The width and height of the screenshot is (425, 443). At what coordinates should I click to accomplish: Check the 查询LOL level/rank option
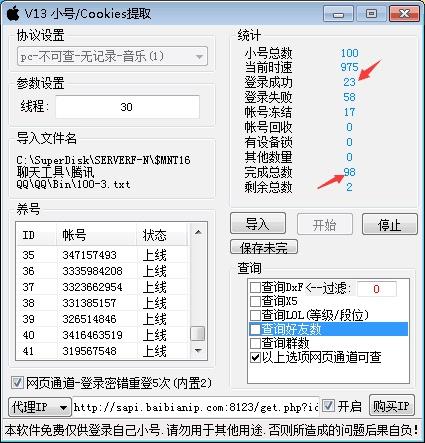[255, 315]
